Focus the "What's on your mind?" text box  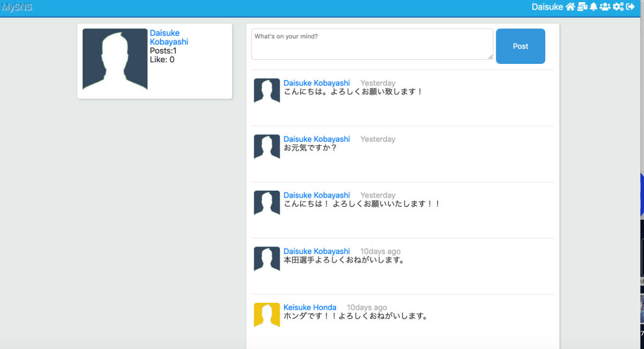(x=371, y=44)
